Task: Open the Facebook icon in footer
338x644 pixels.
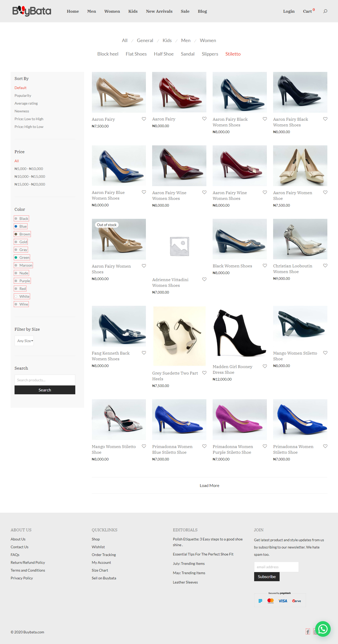Action: pyautogui.click(x=308, y=632)
